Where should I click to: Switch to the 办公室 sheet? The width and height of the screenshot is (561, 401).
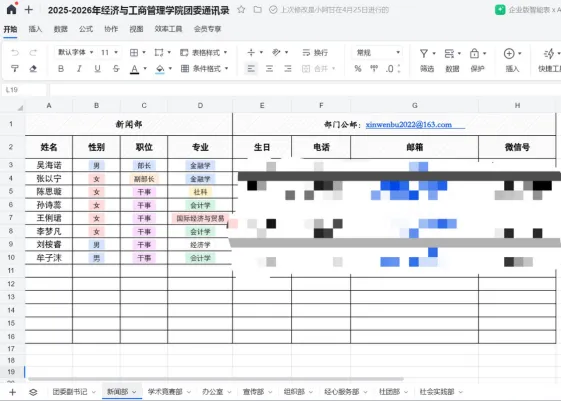pyautogui.click(x=213, y=392)
